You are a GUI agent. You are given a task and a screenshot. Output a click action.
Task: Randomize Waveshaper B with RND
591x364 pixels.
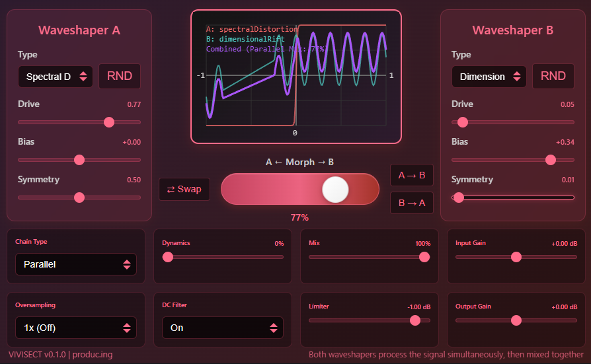coord(553,76)
